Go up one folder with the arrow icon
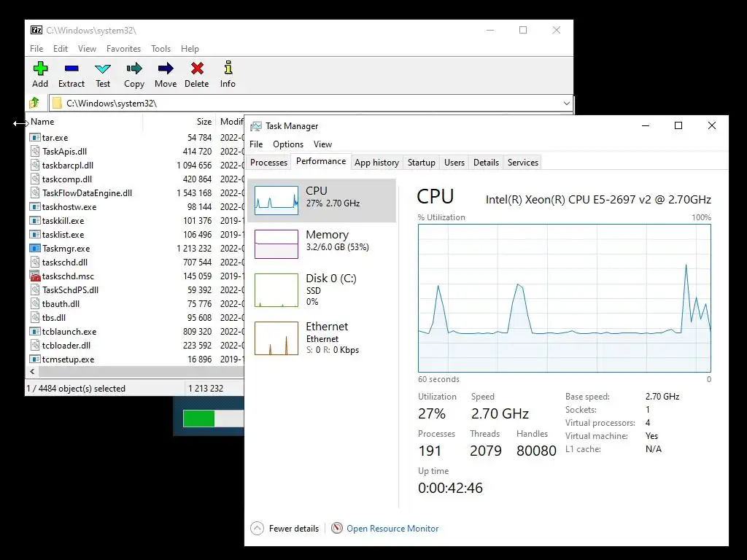This screenshot has height=560, width=747. [x=34, y=103]
